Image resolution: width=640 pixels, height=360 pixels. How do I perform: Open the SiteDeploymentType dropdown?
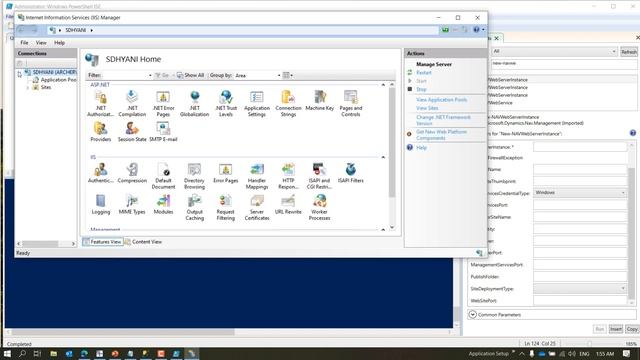point(580,289)
